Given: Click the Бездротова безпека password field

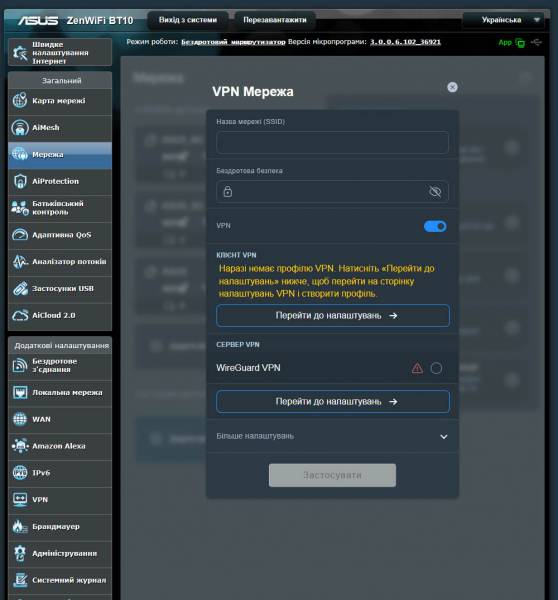Looking at the screenshot, I should point(332,192).
